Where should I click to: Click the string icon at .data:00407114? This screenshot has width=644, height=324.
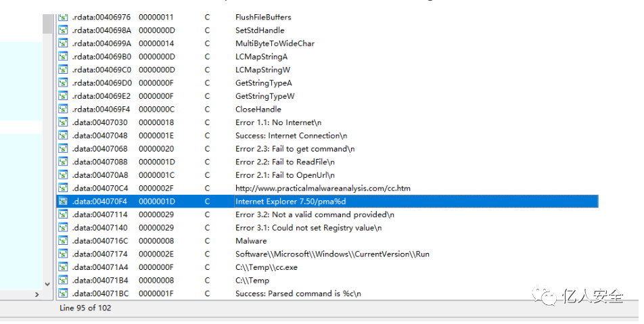click(x=63, y=214)
